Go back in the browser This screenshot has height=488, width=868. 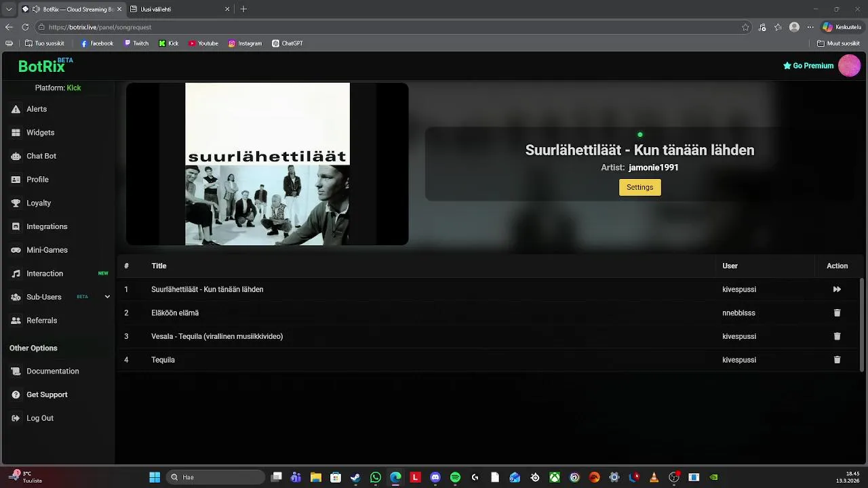(x=9, y=27)
